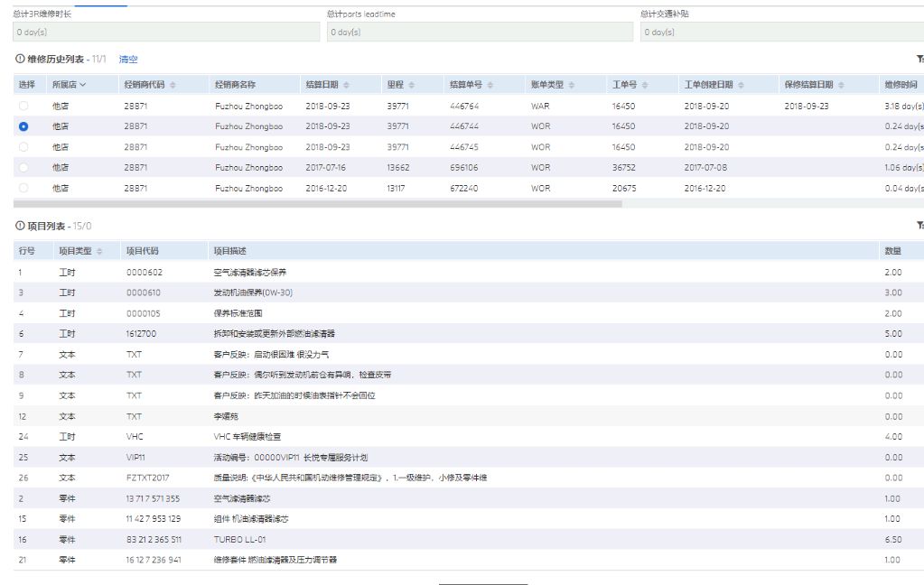This screenshot has width=924, height=585.
Task: Click item code 0000602
Action: point(145,272)
